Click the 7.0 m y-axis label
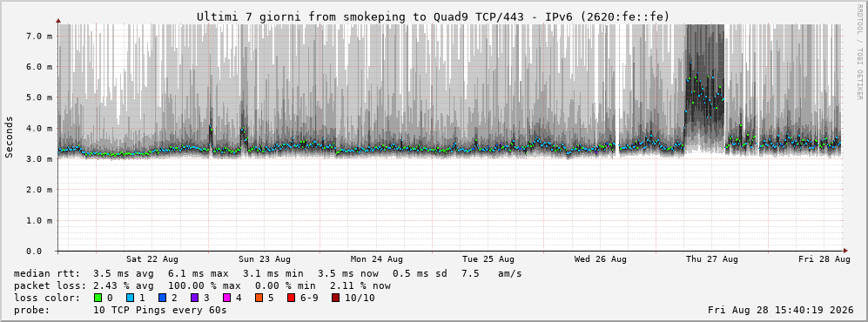Screen dimensions: 868x322 click(x=39, y=36)
